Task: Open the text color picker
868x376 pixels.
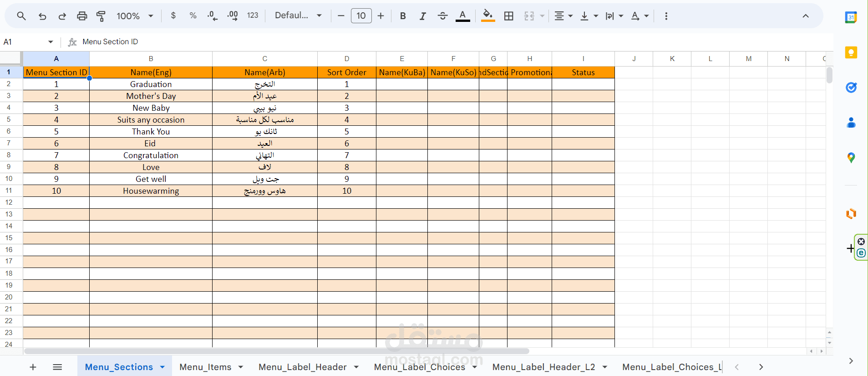Action: 462,16
